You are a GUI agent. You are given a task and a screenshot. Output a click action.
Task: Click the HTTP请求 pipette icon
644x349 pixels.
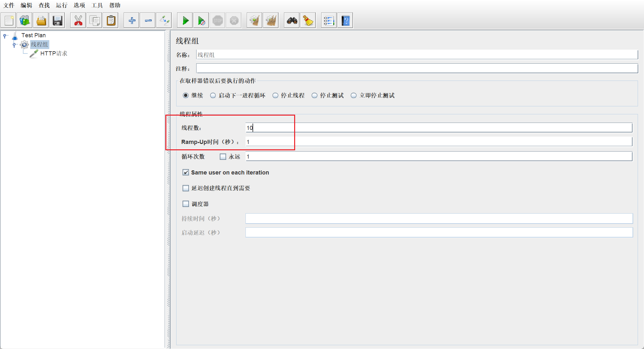tap(34, 53)
